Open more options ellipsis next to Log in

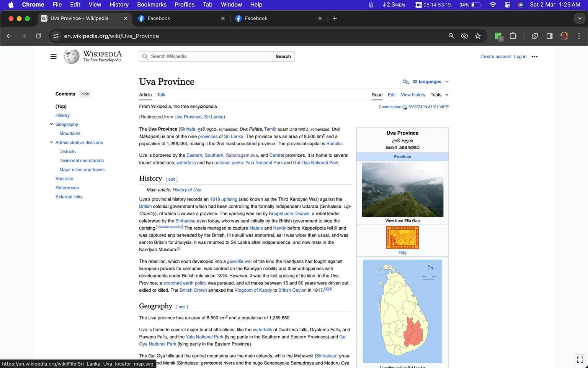(534, 57)
